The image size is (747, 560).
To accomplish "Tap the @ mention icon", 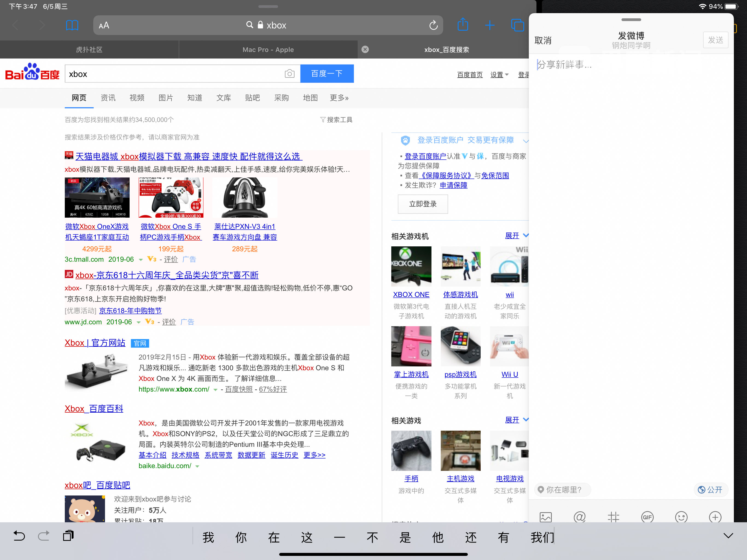I will tap(579, 517).
